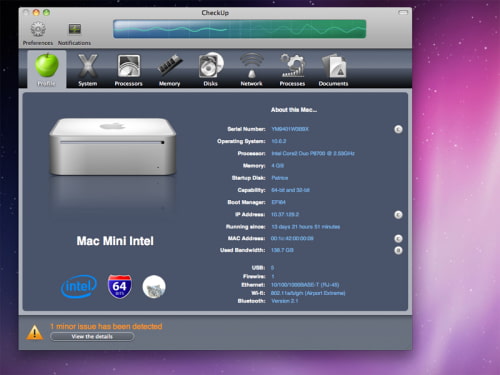This screenshot has height=375, width=500.
Task: Click the round button beside MAC Address
Action: pos(398,239)
